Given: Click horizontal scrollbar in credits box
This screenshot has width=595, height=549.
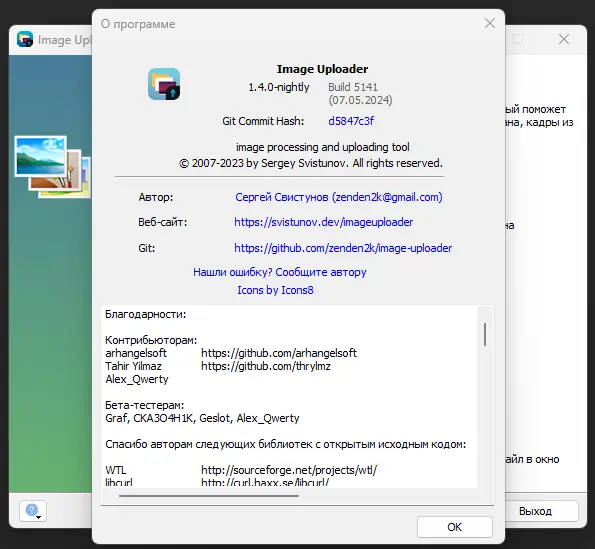Looking at the screenshot, I should [x=209, y=496].
